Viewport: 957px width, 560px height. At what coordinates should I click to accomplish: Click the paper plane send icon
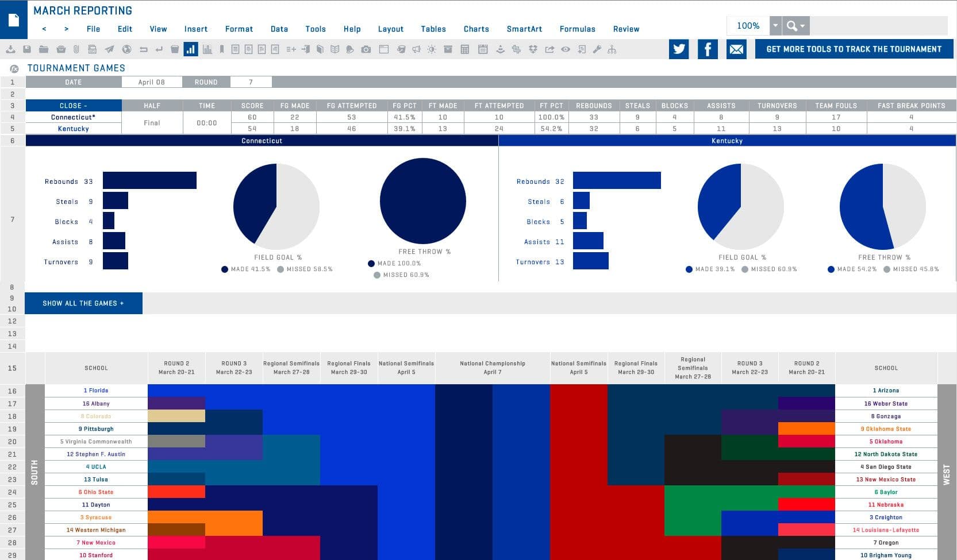point(109,49)
